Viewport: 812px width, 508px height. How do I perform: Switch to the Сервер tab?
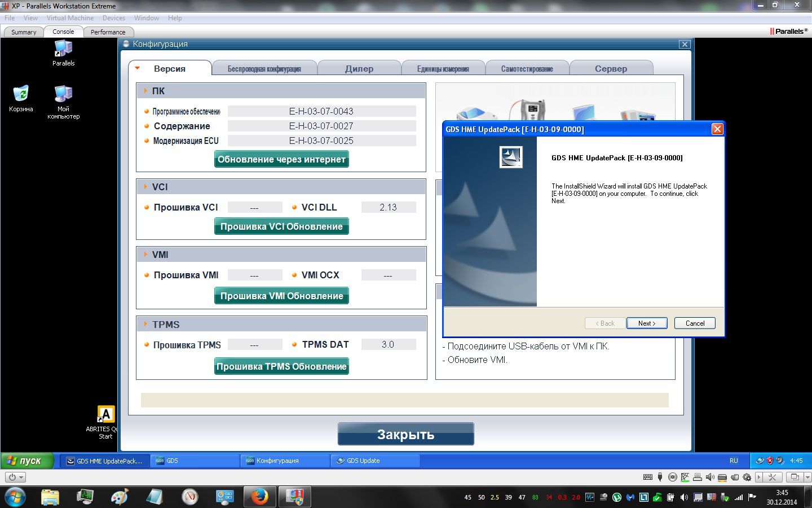[611, 69]
